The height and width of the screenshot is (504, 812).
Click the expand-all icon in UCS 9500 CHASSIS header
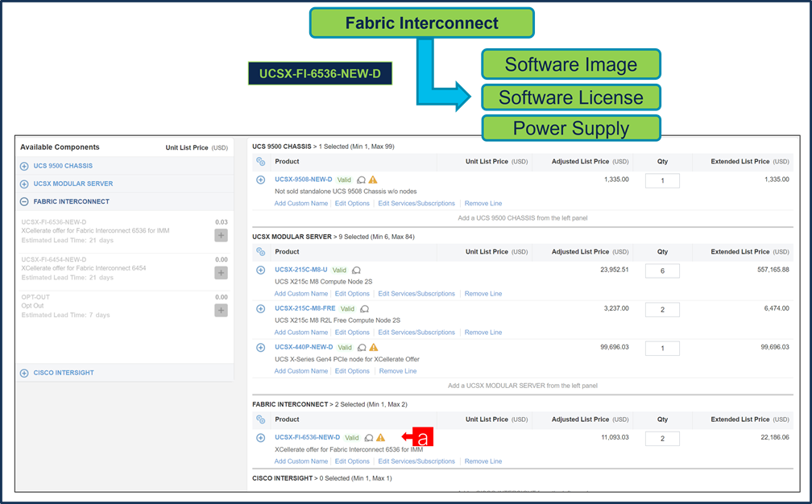pyautogui.click(x=261, y=162)
